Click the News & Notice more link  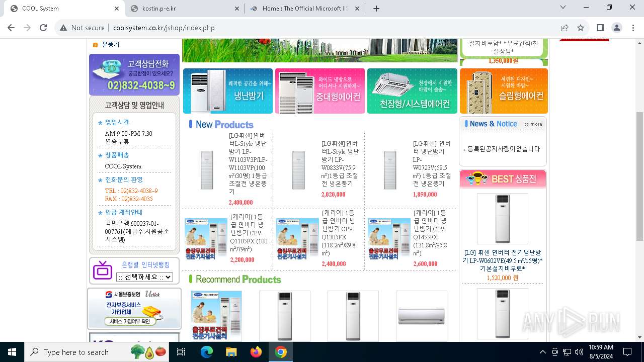[x=533, y=124]
